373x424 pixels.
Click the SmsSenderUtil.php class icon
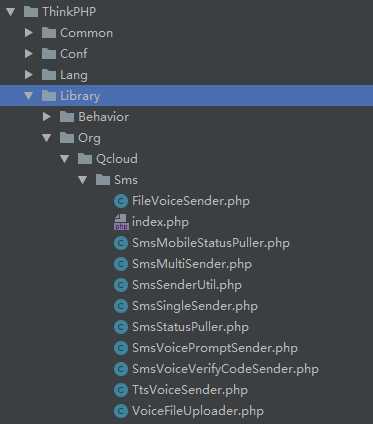coord(121,285)
